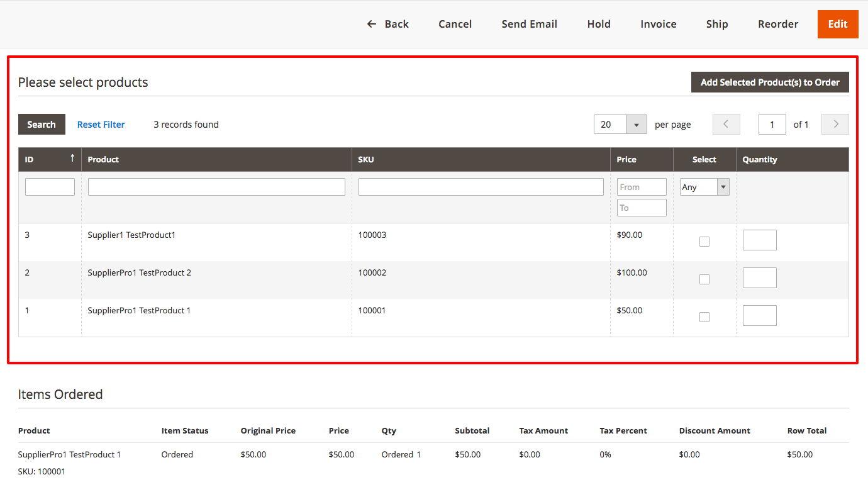Viewport: 868px width, 487px height.
Task: Click Add Selected Product(s) to Order
Action: tap(770, 82)
